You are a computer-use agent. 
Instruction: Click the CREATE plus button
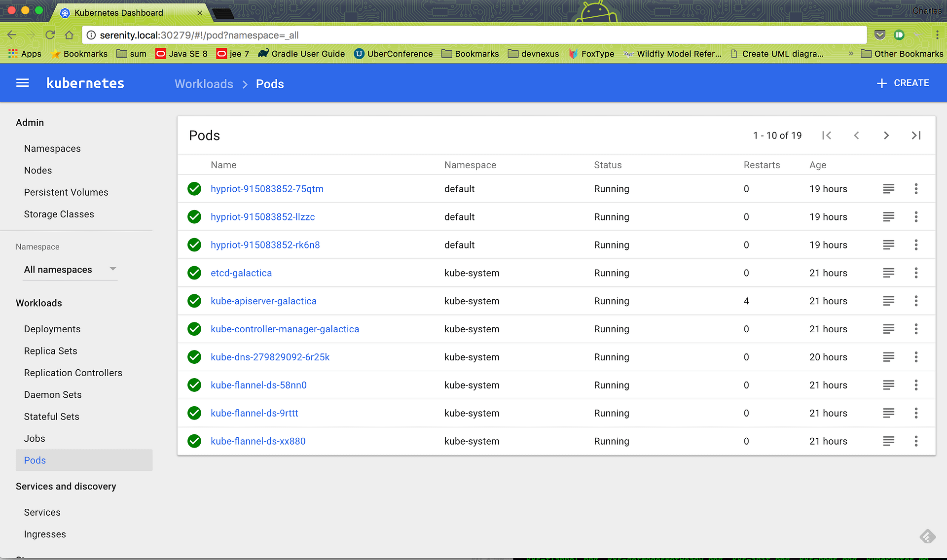click(x=903, y=83)
